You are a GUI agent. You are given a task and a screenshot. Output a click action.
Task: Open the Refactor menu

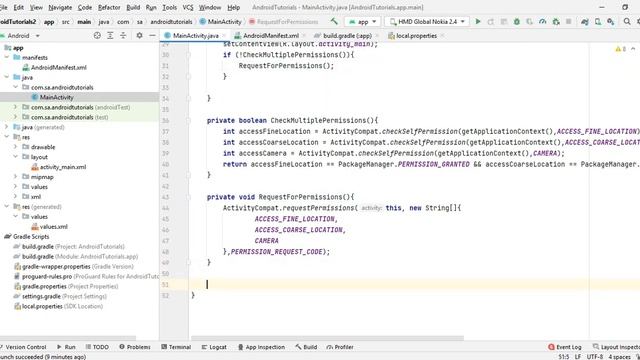point(109,7)
